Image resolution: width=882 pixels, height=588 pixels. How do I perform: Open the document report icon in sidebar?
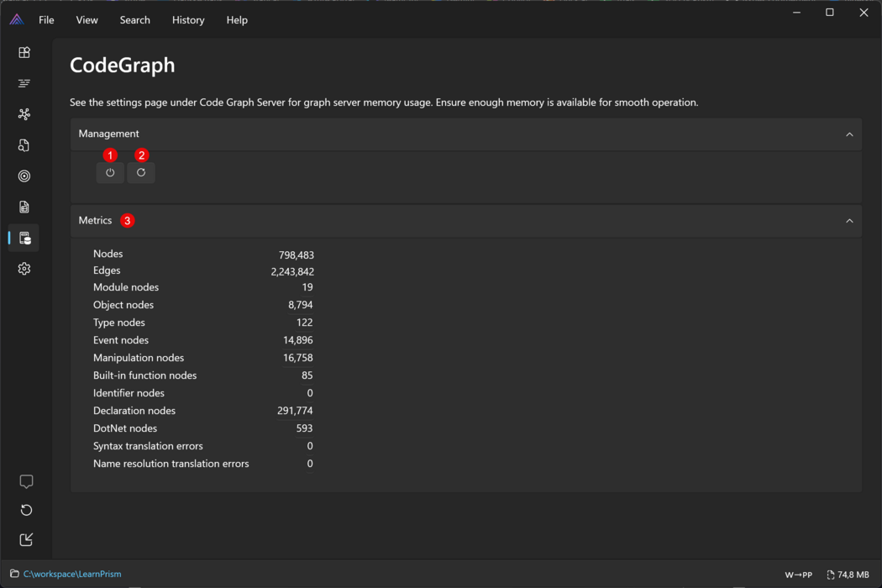[24, 207]
